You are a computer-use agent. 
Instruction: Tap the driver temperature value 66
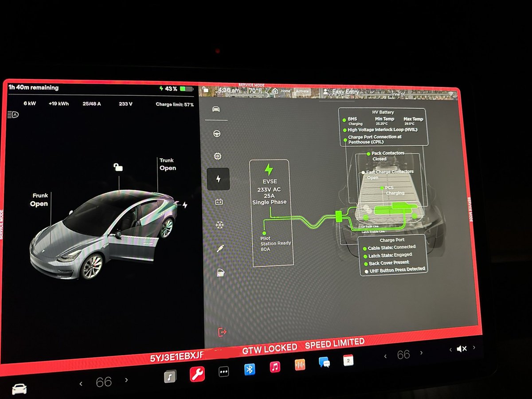click(104, 382)
